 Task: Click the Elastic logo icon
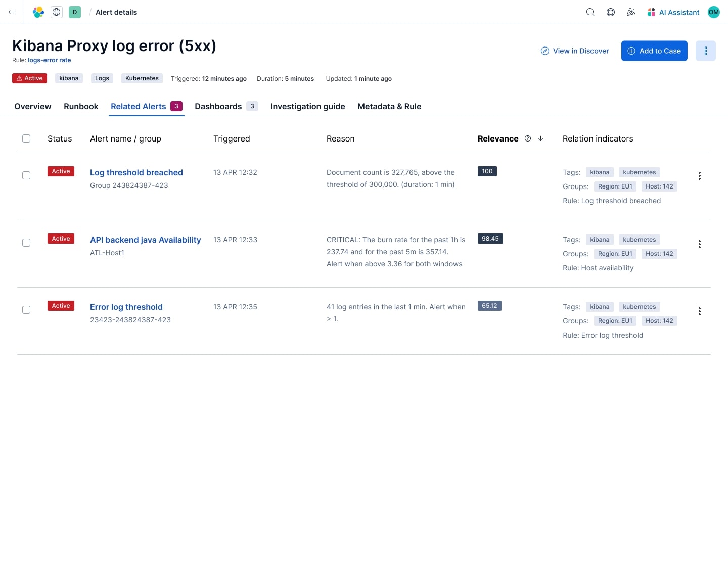point(38,12)
